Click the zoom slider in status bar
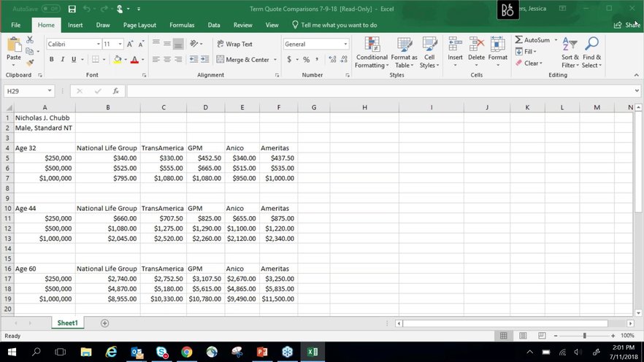The height and width of the screenshot is (362, 644). pyautogui.click(x=584, y=336)
